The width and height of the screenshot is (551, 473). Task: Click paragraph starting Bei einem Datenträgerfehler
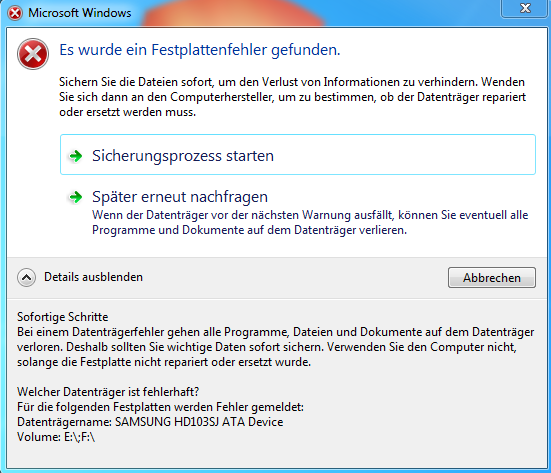tap(276, 347)
